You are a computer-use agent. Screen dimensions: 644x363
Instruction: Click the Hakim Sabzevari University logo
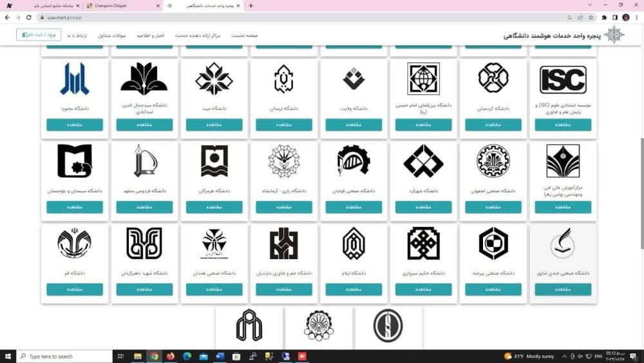coord(424,244)
